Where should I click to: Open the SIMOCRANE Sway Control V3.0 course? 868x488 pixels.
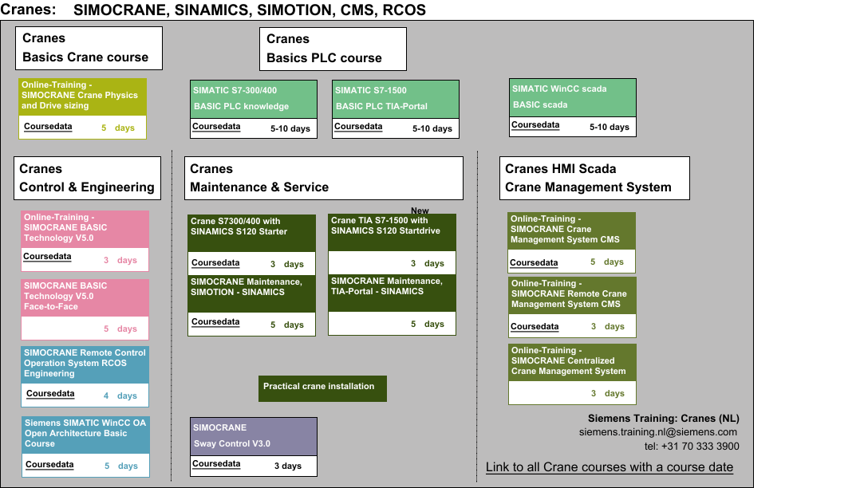(x=254, y=435)
